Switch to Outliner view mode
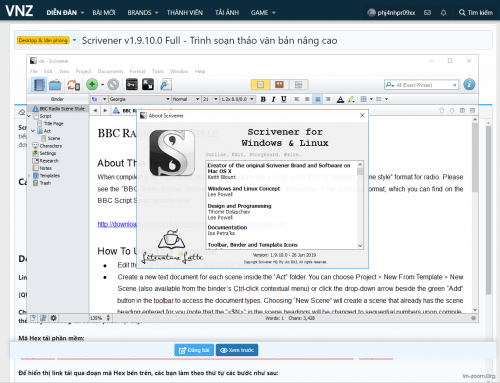 298,85
